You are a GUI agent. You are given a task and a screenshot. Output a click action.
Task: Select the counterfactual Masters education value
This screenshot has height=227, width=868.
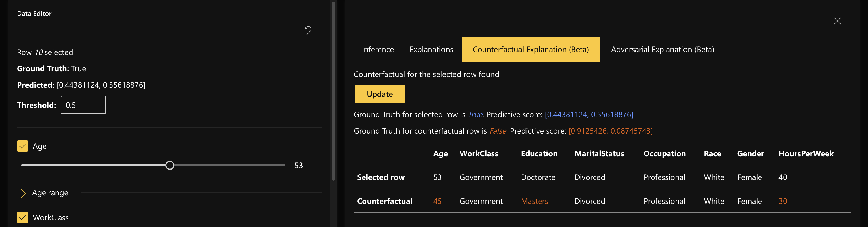click(x=534, y=201)
